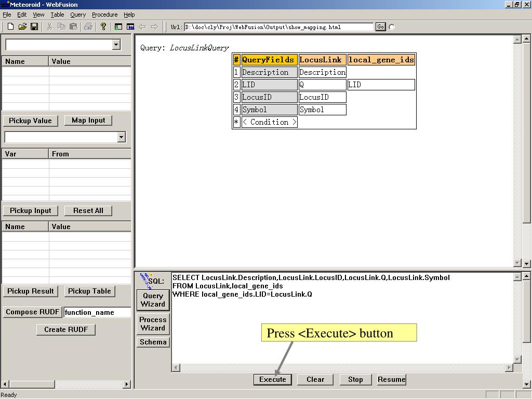Click the Pickup Result button

(x=30, y=291)
